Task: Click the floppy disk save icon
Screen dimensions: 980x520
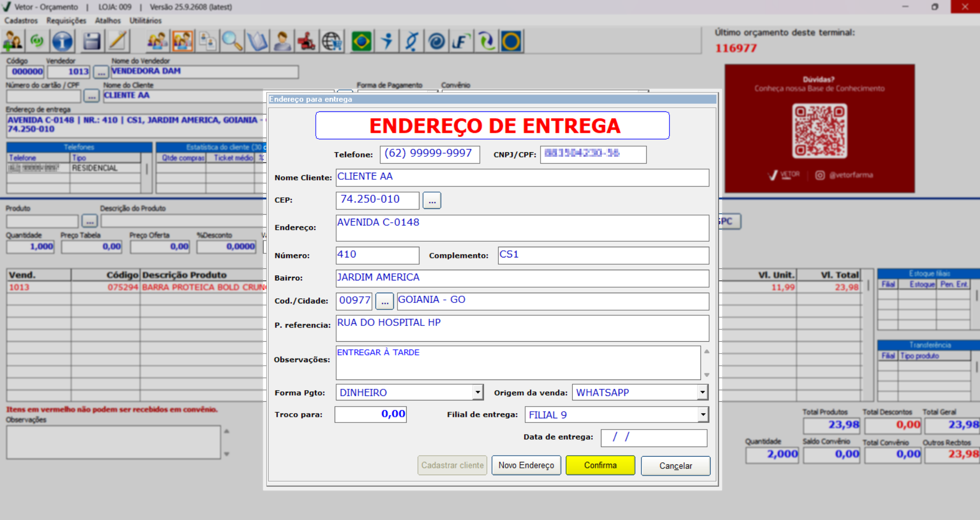Action: [91, 41]
